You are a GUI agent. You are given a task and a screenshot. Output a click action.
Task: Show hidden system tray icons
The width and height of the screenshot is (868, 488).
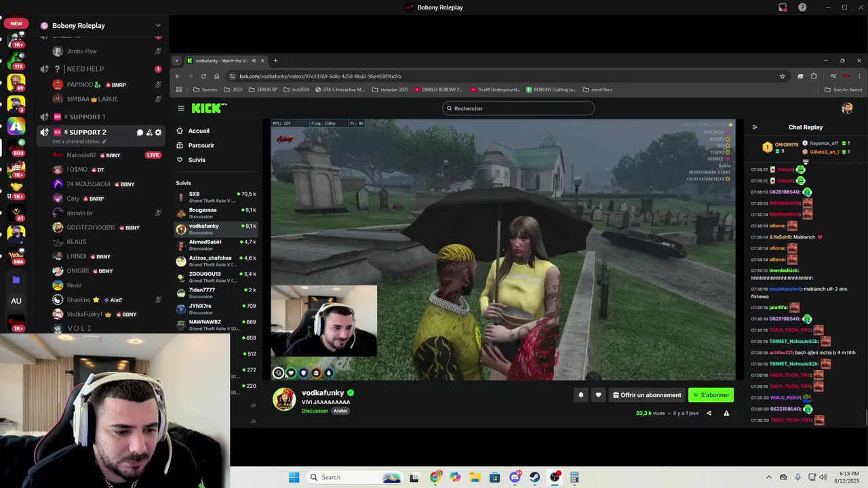click(768, 477)
